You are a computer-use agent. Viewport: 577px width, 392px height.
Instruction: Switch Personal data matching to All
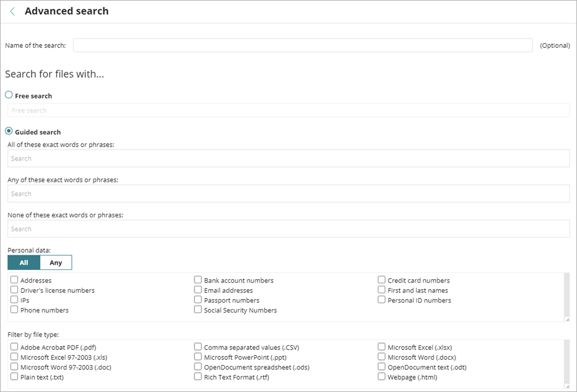coord(23,262)
